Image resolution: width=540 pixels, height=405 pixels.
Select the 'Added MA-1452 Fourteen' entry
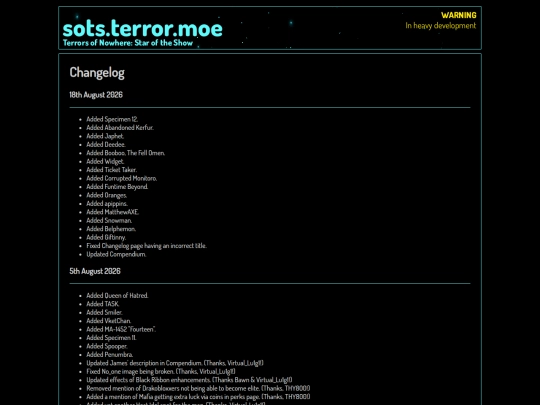121,329
